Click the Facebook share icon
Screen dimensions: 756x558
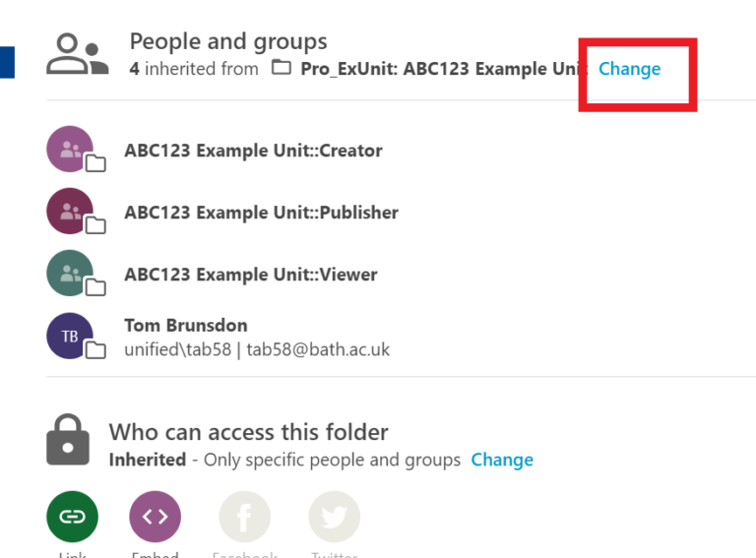coord(244,517)
